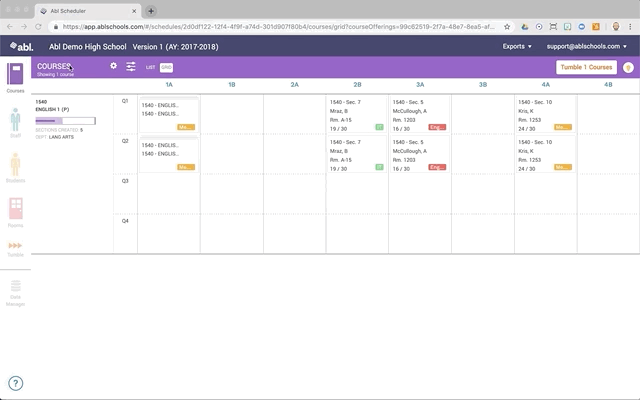
Task: Open the Data Manager sidebar section
Action: 16,293
